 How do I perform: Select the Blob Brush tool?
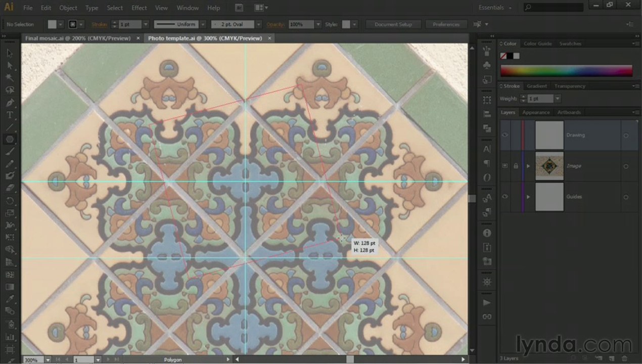tap(10, 176)
